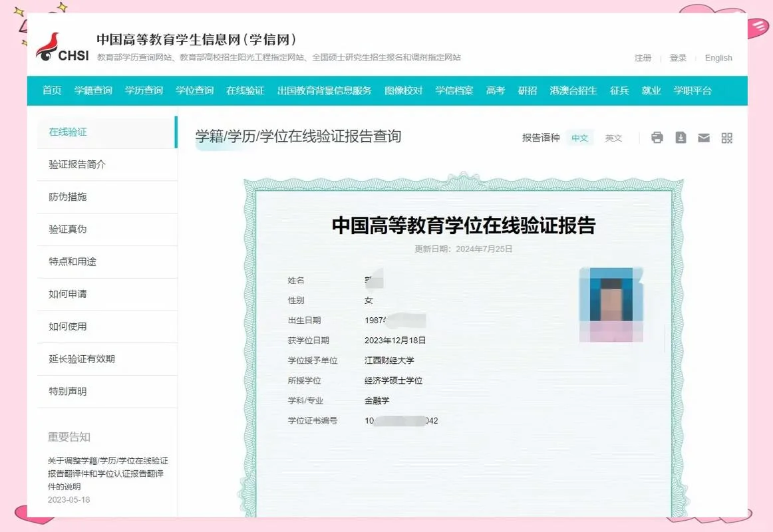Click the 注册 link

click(x=643, y=58)
